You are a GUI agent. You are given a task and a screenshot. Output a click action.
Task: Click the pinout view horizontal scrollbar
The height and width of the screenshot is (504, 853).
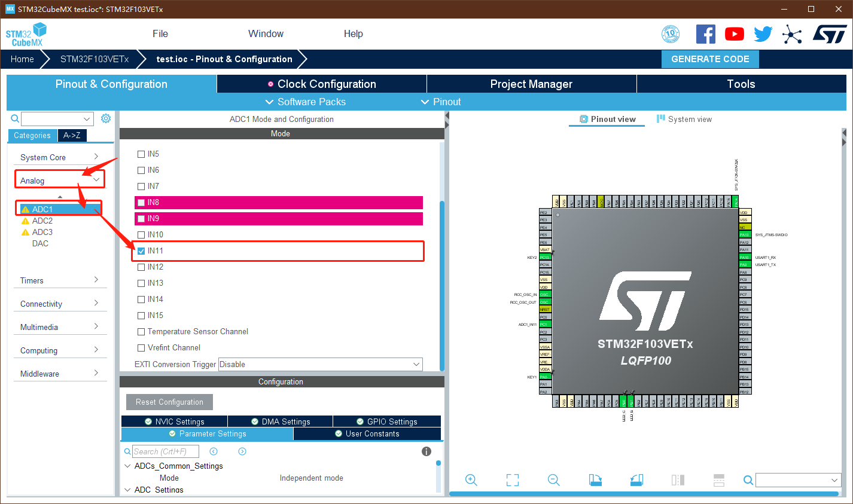click(644, 494)
